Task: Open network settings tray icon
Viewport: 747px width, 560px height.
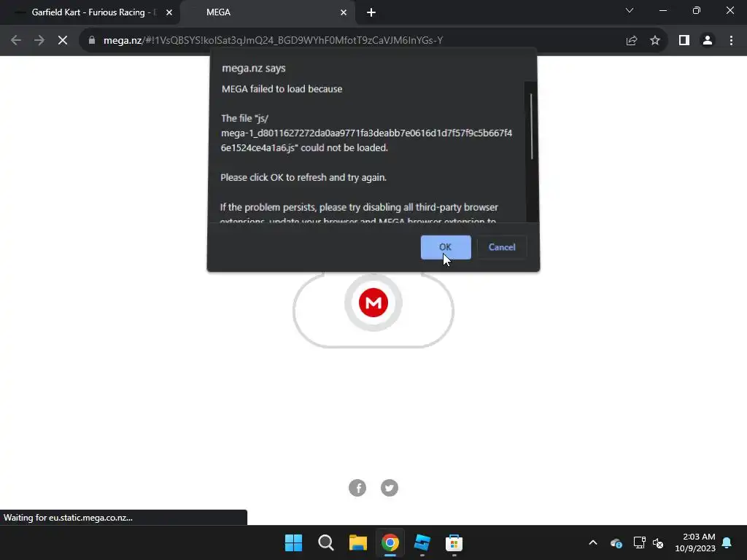Action: tap(639, 542)
